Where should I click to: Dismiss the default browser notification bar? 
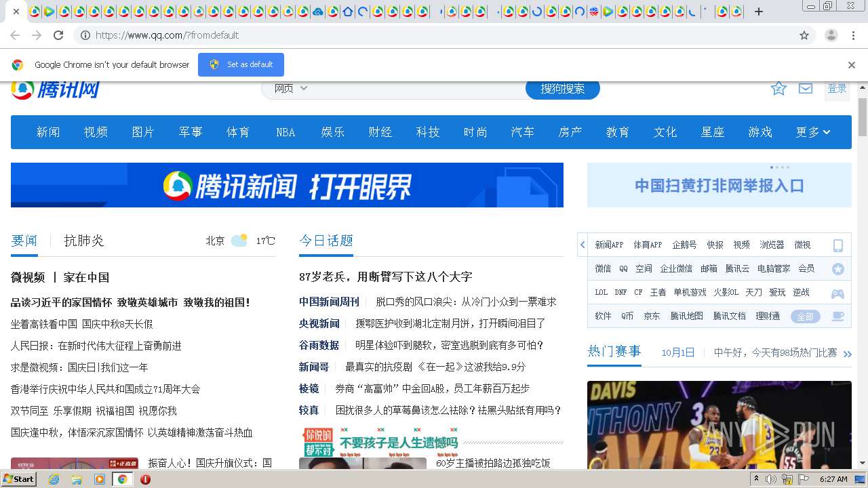(x=852, y=65)
